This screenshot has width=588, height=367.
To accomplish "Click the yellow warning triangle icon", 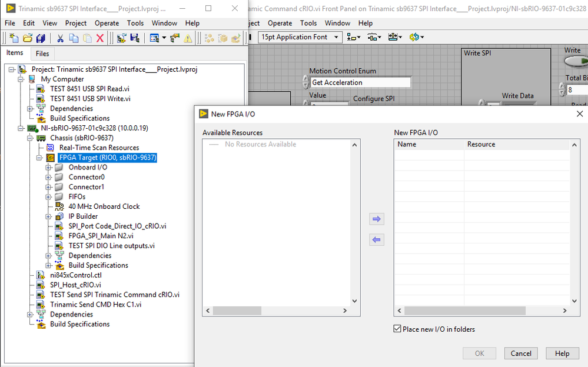I will click(188, 38).
